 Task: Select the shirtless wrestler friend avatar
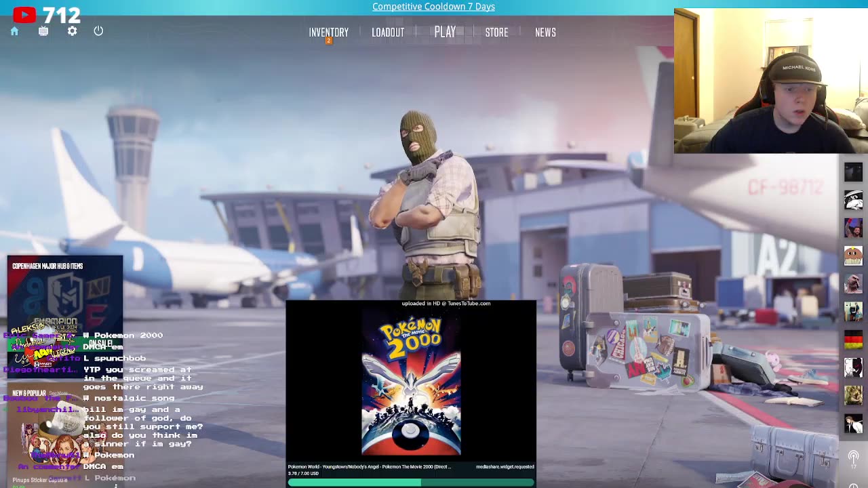tap(853, 228)
